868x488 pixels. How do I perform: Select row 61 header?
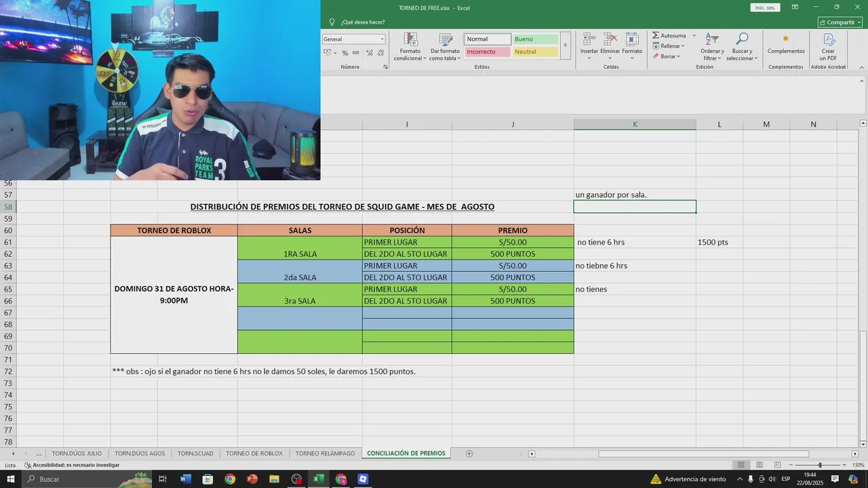click(8, 242)
